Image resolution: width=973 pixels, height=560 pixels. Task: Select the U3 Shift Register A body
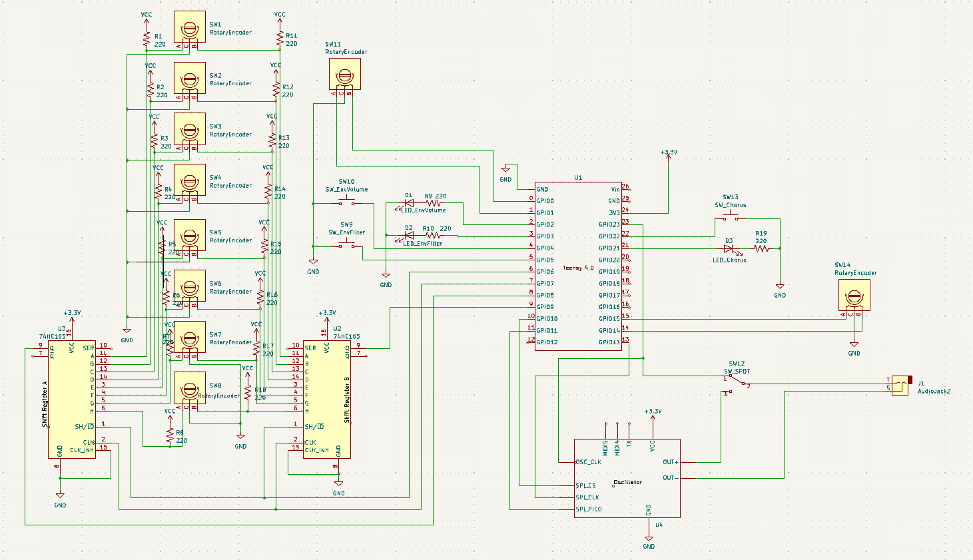[71, 400]
